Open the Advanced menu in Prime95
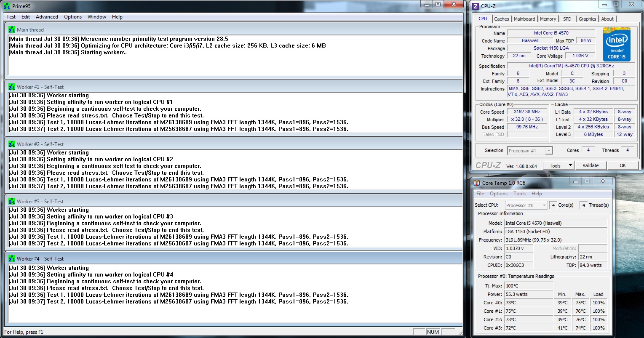644x338 pixels. pos(47,17)
